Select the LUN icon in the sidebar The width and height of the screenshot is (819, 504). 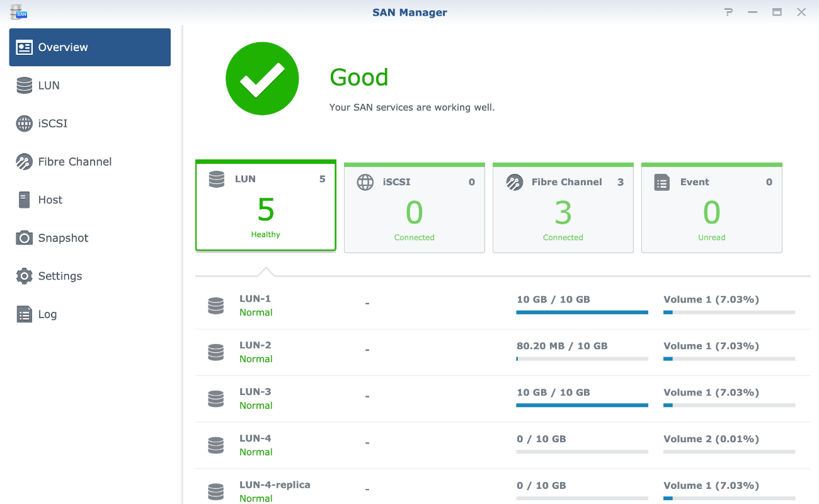[x=23, y=85]
